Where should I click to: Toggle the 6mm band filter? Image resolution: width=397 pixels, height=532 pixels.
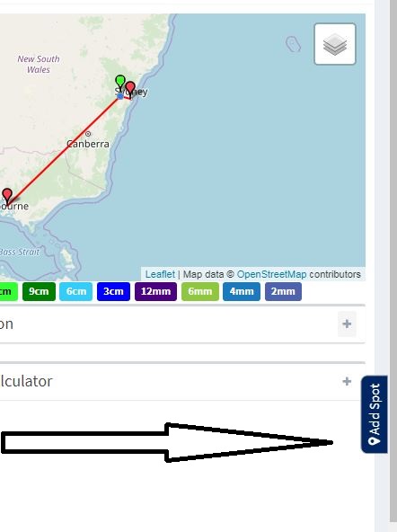pos(200,291)
